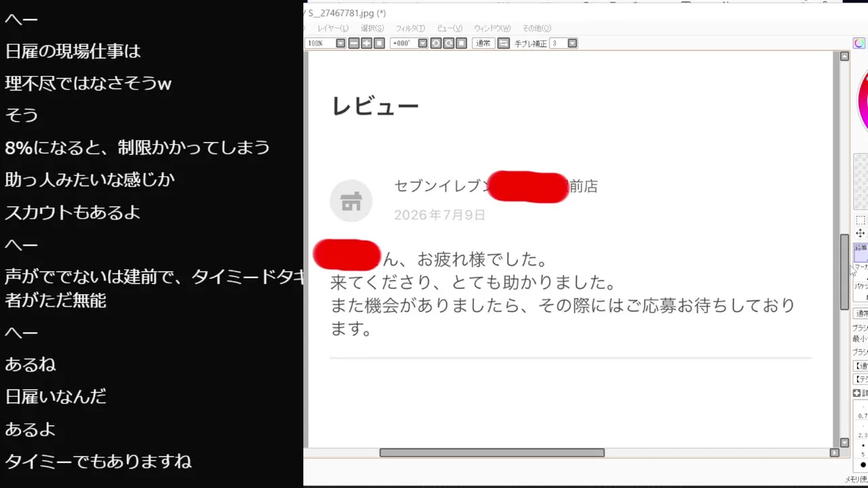The width and height of the screenshot is (868, 488).
Task: Click the zoom value field showing 100%
Action: tap(321, 43)
